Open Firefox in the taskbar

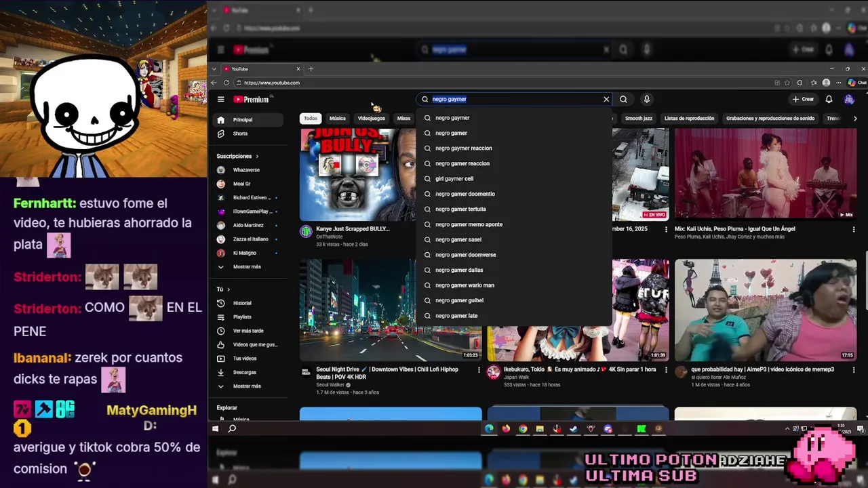pos(506,429)
